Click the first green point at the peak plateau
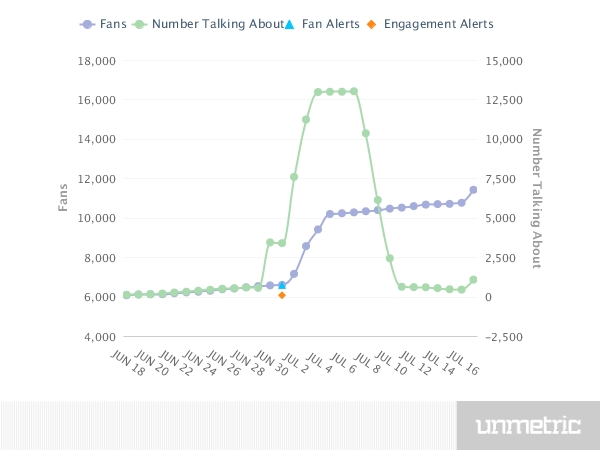Screen dimensions: 600x450 (318, 92)
